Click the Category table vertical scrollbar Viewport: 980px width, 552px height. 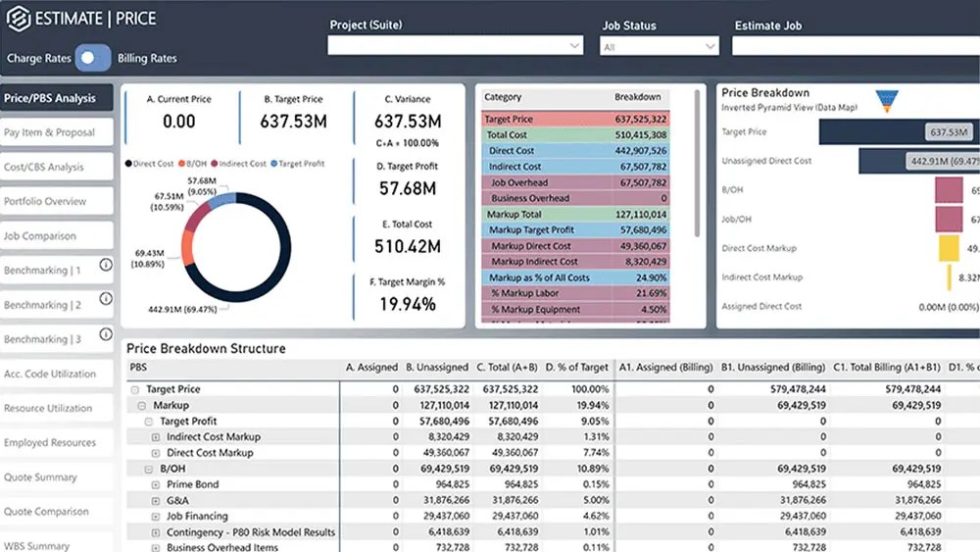point(697,164)
